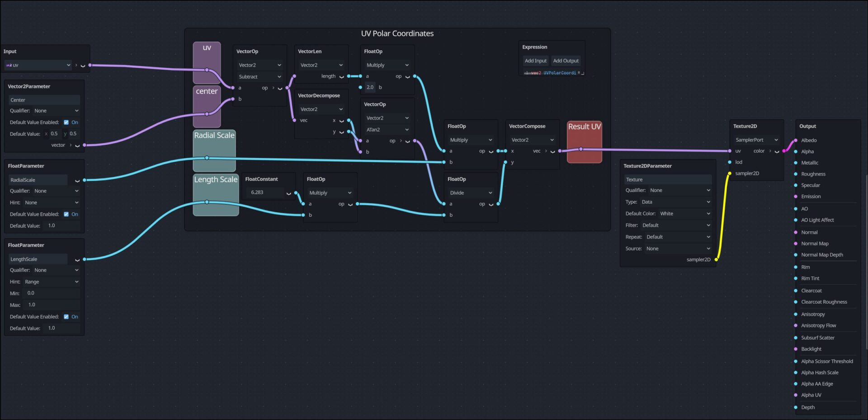Click VectorDecompose vec input port

tap(294, 120)
